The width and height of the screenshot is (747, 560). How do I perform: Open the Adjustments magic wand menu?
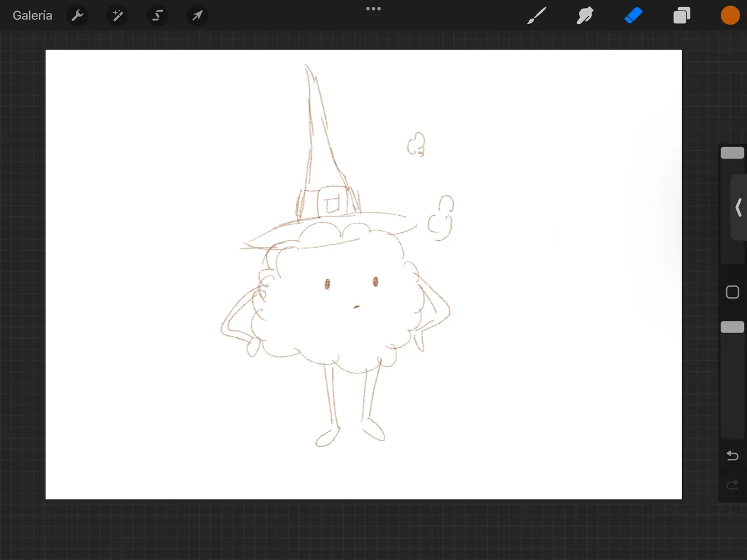pos(118,16)
